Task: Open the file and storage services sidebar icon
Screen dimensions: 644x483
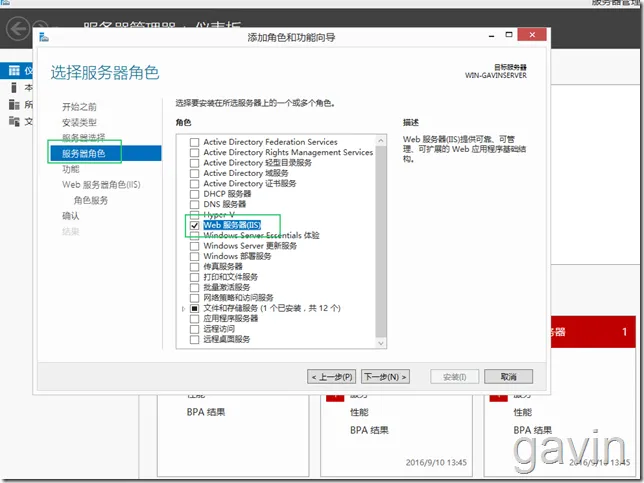Action: pos(14,121)
